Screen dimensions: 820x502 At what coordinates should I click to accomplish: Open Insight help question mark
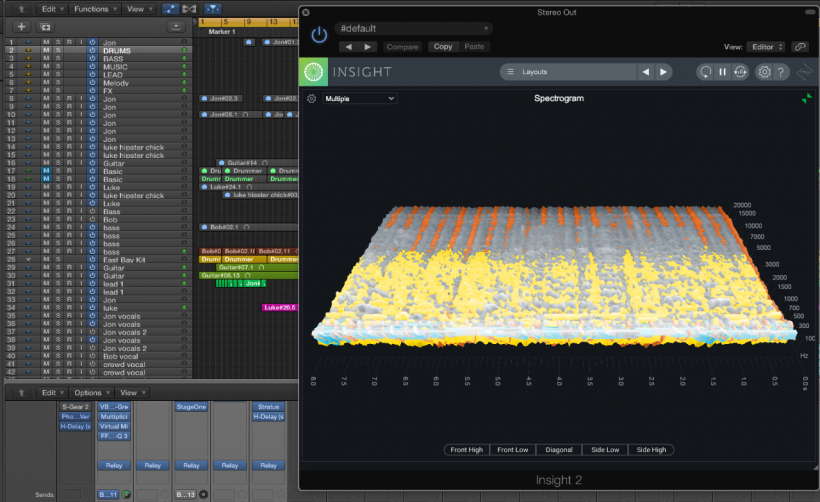[781, 72]
